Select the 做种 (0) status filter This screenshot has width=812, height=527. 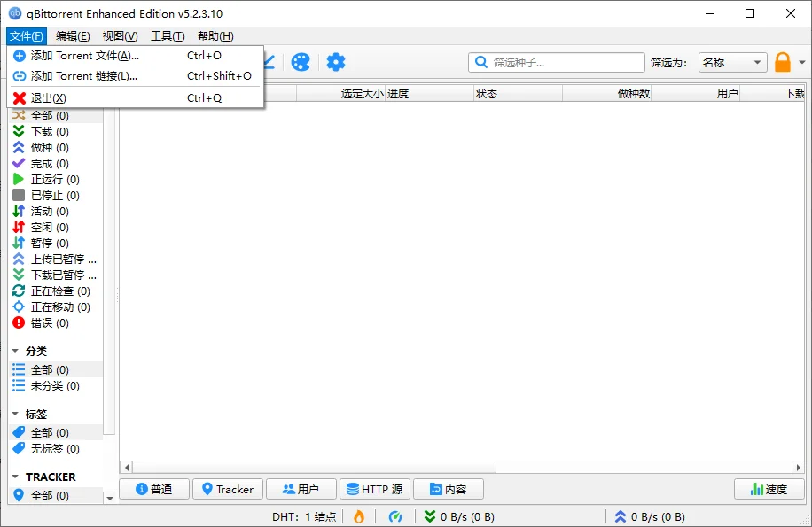[56, 147]
